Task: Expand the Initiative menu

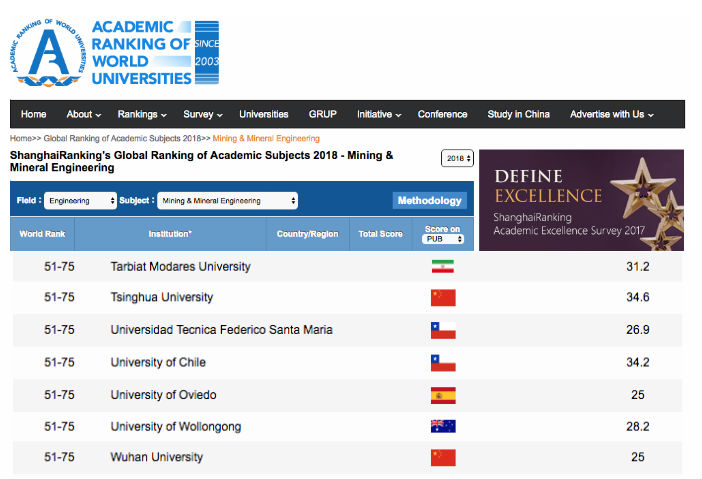Action: (379, 114)
